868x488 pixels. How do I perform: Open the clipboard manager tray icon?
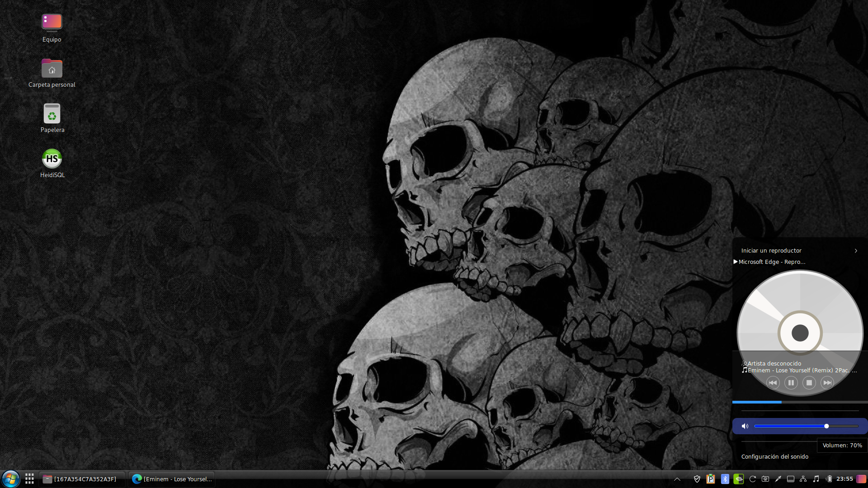711,479
